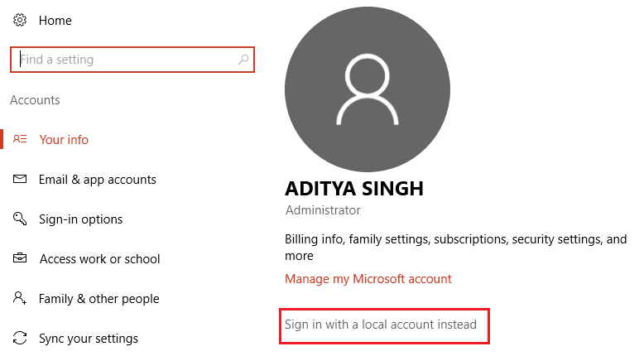The image size is (644, 356).
Task: Open Access work or school label
Action: pos(99,259)
